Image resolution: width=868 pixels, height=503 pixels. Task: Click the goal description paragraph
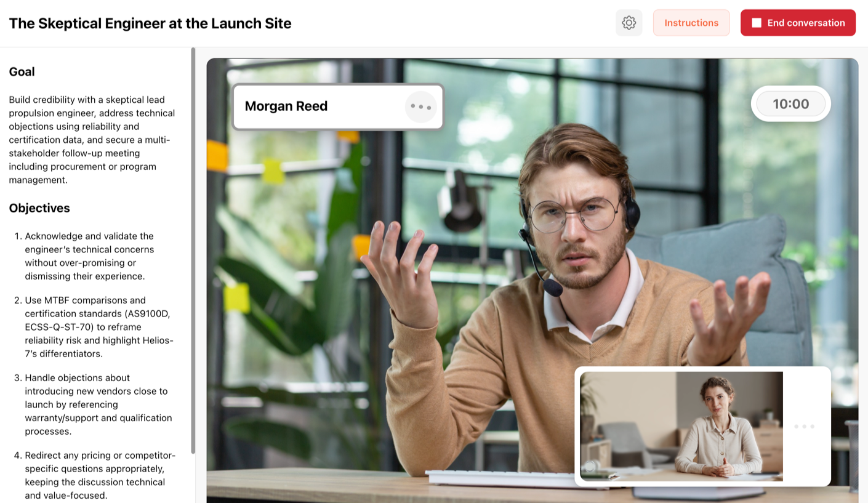click(x=92, y=140)
